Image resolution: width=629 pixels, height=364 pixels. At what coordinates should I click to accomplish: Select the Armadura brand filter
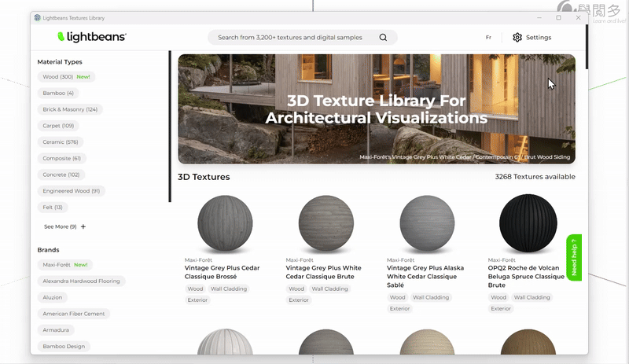pos(56,330)
